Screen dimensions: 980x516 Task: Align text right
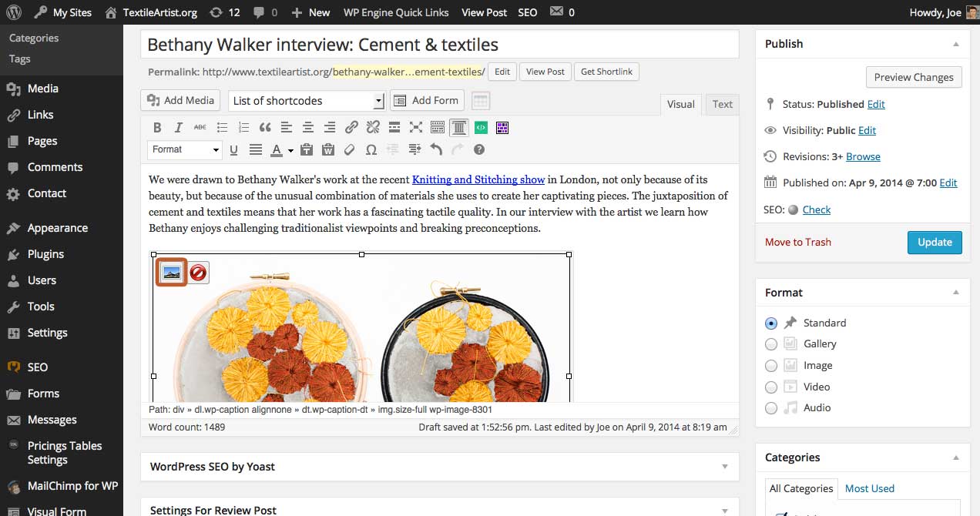point(330,128)
